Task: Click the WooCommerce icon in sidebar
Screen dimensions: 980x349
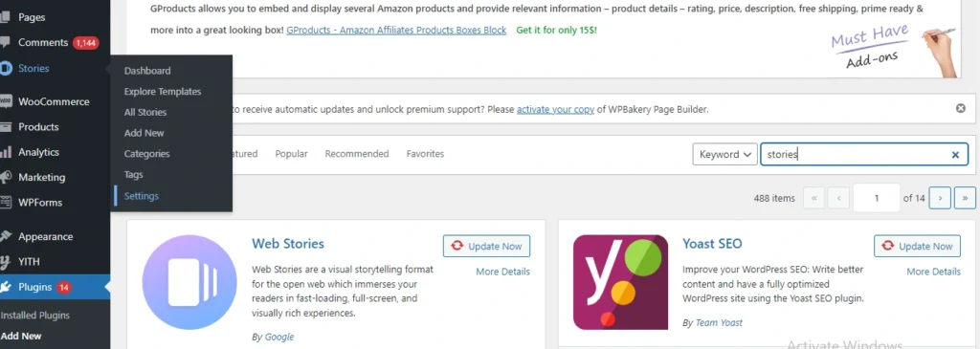Action: click(6, 101)
